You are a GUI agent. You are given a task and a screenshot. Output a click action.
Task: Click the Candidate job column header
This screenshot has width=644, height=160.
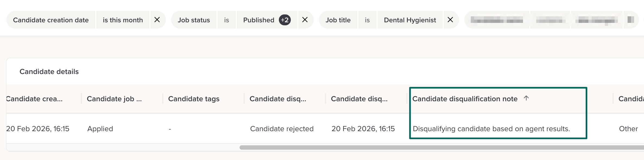point(114,99)
